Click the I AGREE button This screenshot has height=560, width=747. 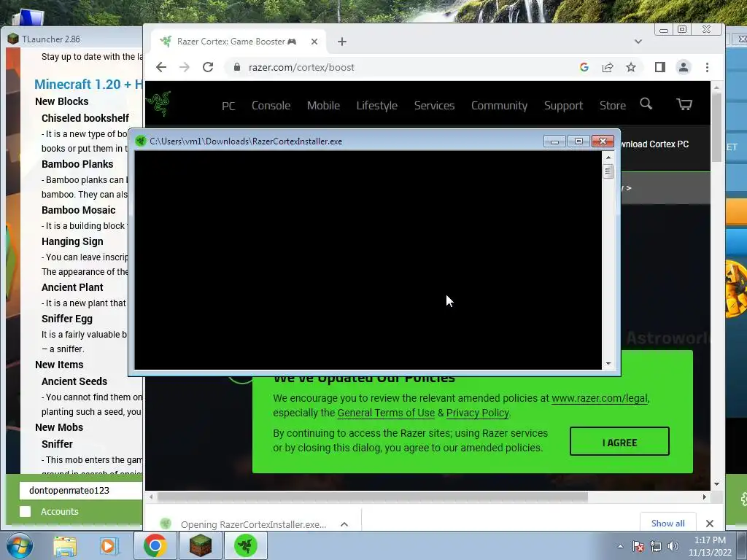(x=619, y=441)
